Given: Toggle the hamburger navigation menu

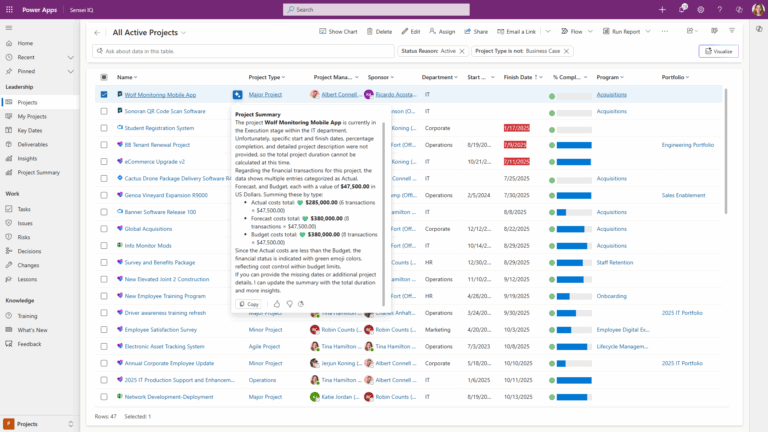Looking at the screenshot, I should tap(9, 28).
